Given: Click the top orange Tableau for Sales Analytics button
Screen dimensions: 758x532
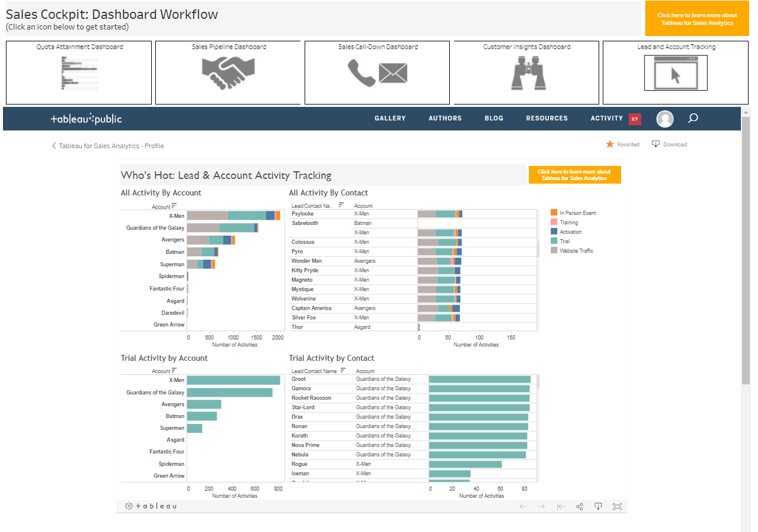Looking at the screenshot, I should pos(697,19).
